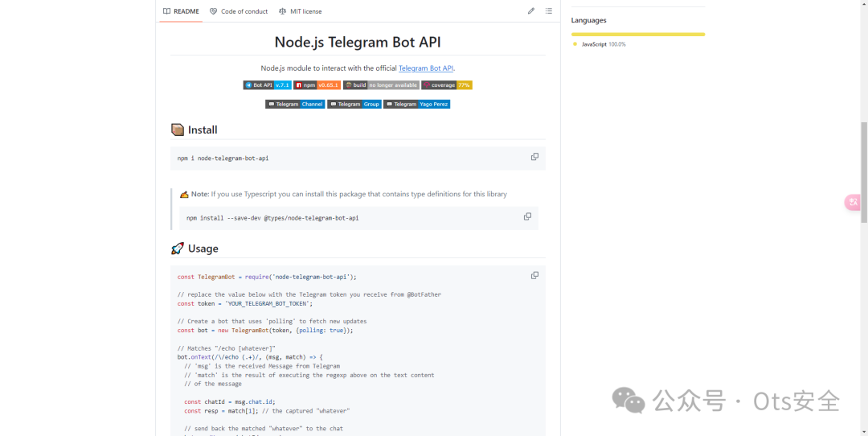
Task: Click the README book icon
Action: 166,11
